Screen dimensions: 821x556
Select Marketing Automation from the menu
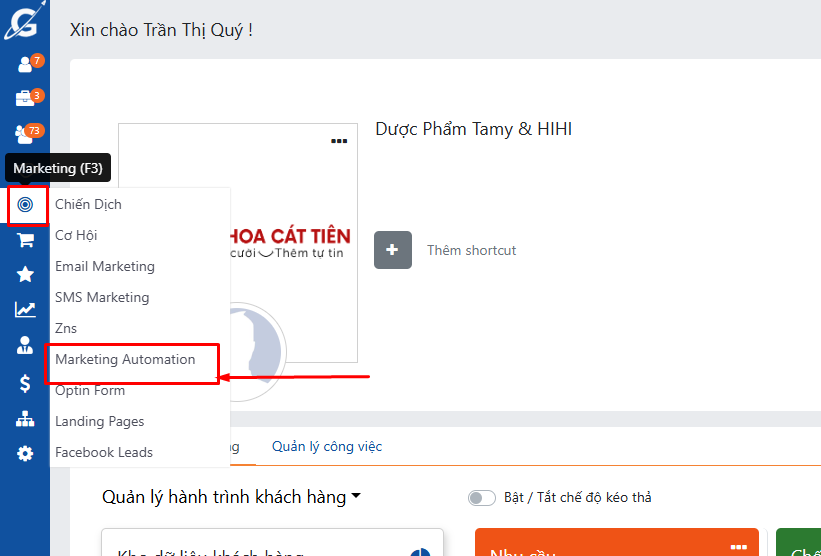pos(125,360)
